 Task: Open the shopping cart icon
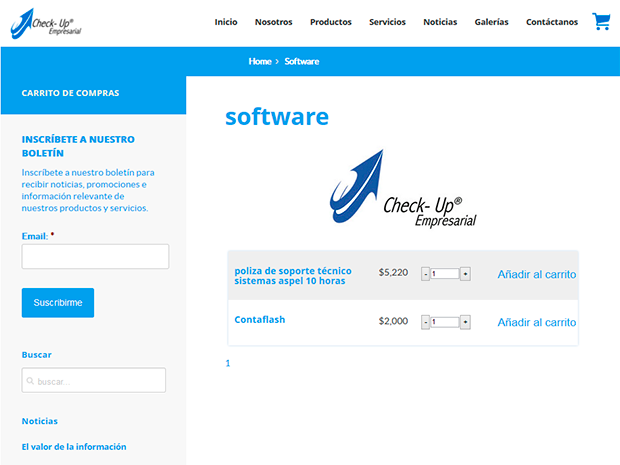point(601,21)
